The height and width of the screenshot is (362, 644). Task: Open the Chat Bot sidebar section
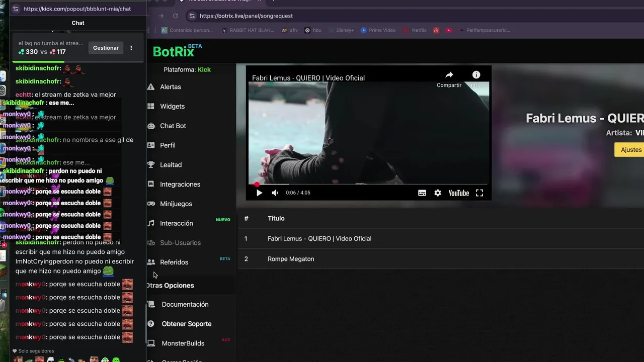[x=173, y=126]
